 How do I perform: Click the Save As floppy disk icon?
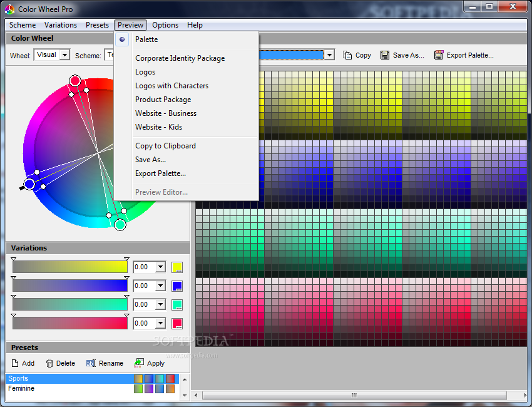point(385,55)
